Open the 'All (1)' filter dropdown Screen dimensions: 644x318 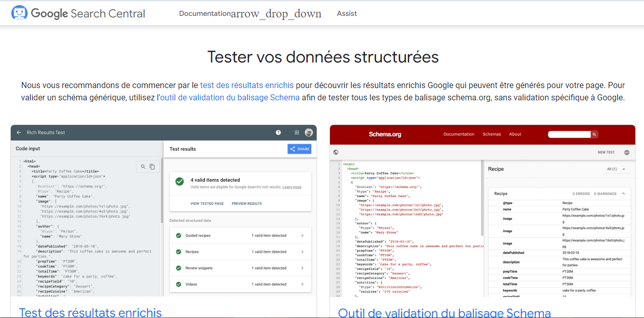(616, 169)
